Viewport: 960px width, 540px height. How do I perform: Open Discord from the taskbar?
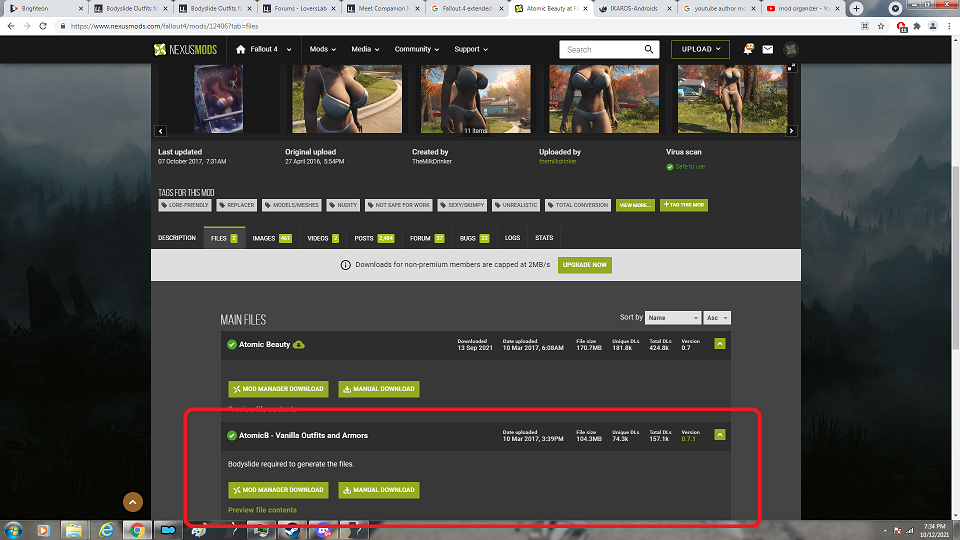tap(323, 530)
